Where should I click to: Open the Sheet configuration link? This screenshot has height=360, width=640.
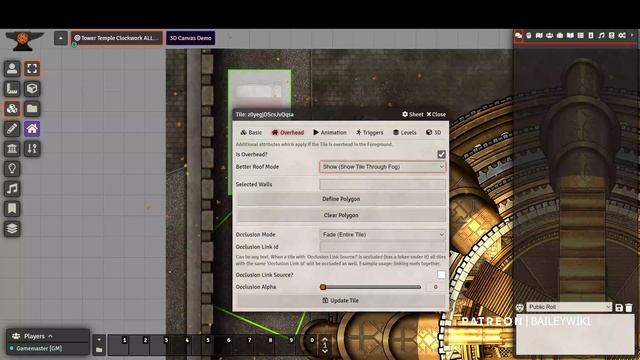click(413, 114)
